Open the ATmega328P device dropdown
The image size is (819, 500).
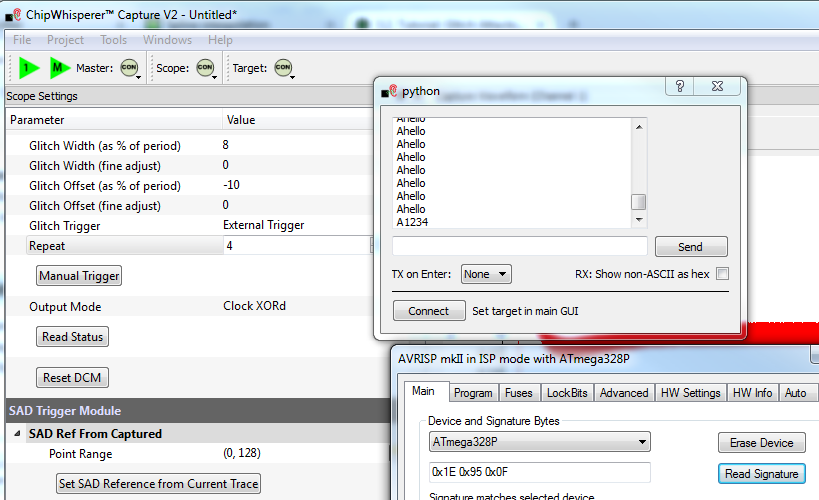point(540,442)
